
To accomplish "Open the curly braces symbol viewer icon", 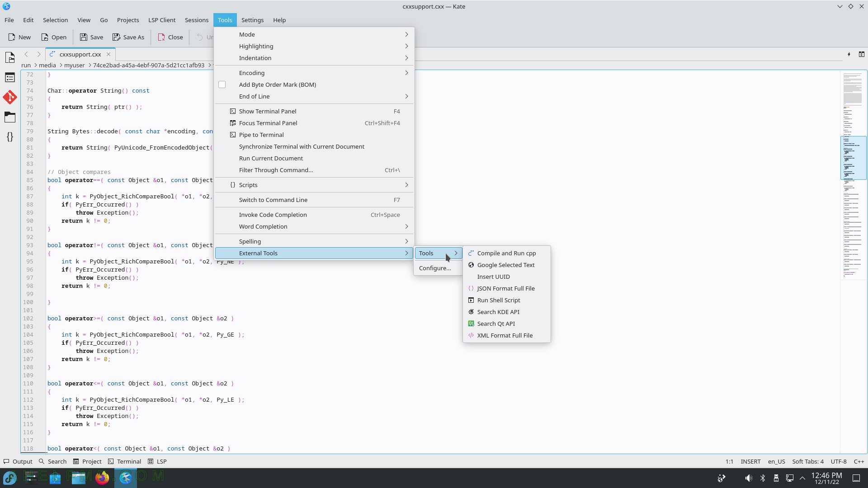I will point(10,137).
